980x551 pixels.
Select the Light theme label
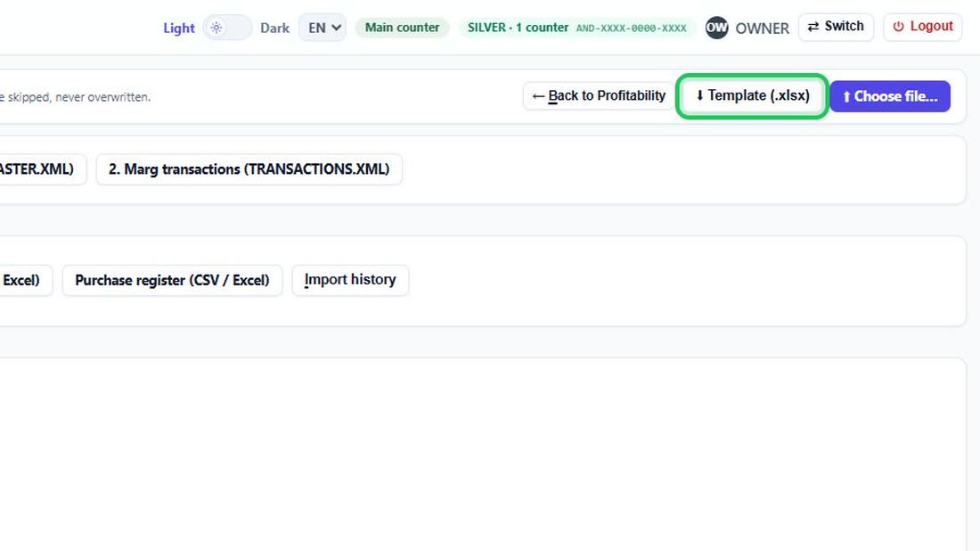point(179,29)
